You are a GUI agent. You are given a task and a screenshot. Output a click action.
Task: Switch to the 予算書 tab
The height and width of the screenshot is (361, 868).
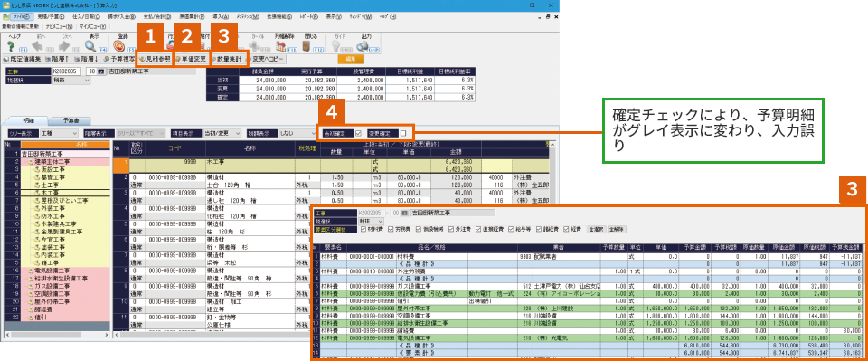[x=70, y=120]
